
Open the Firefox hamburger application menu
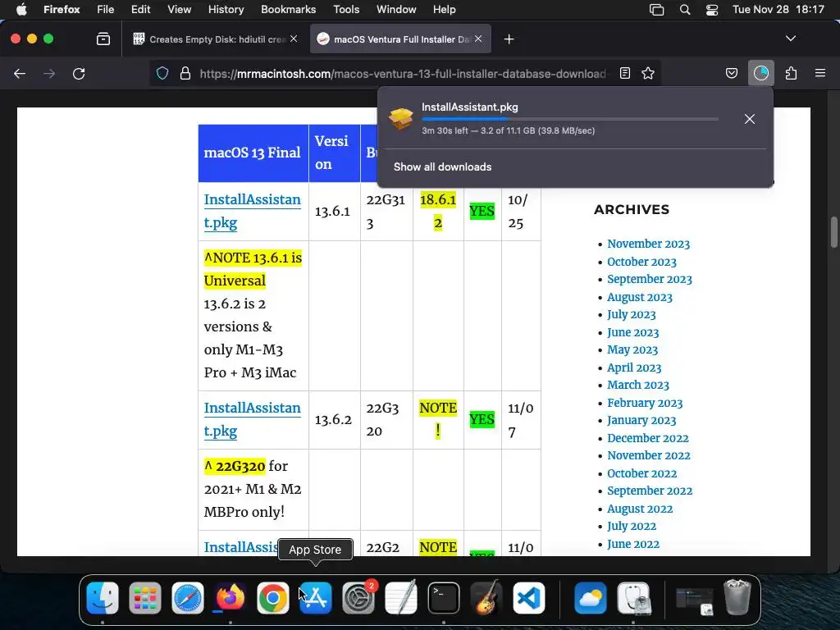tap(820, 73)
